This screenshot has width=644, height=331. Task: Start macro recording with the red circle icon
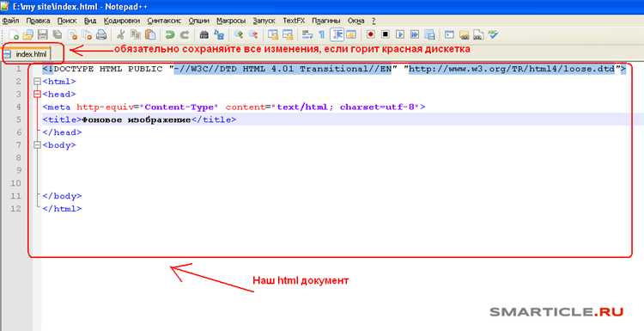pos(370,34)
